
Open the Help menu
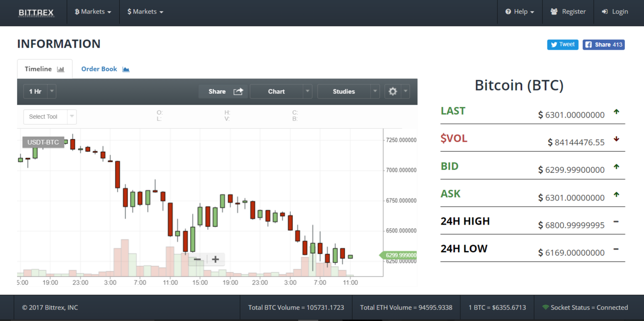coord(520,12)
